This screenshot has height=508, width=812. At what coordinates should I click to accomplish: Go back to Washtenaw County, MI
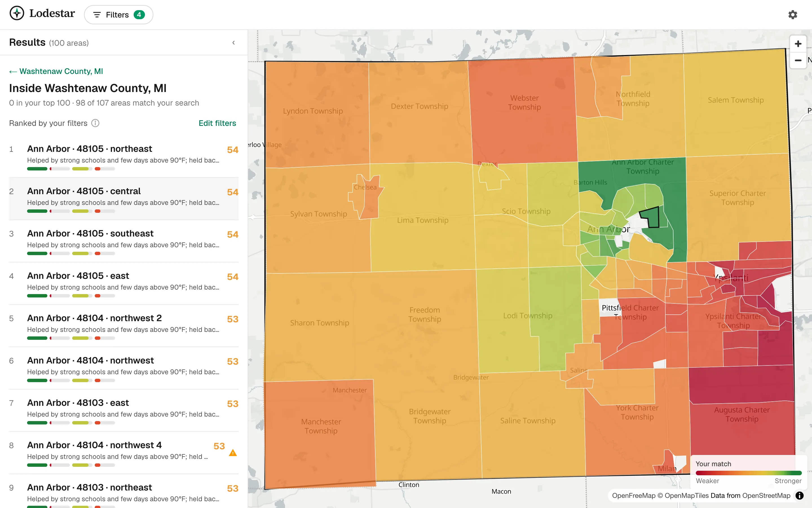[56, 71]
